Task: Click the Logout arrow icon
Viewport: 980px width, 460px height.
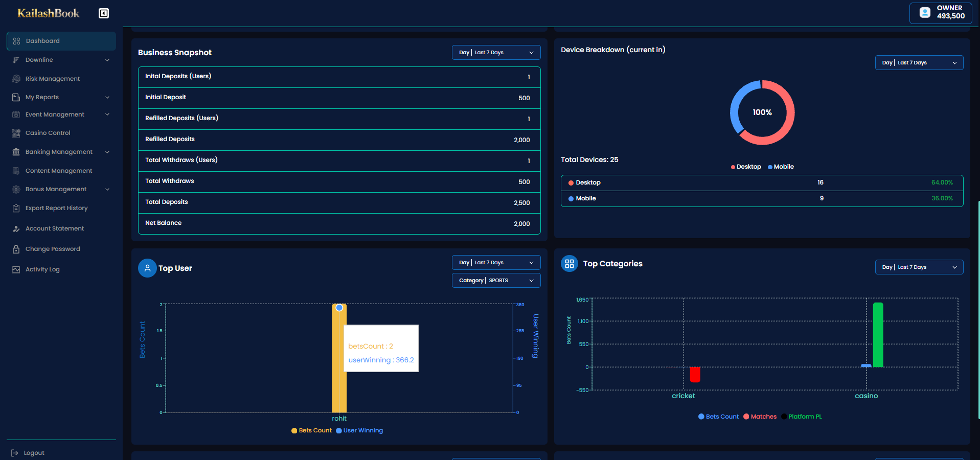Action: point(14,453)
